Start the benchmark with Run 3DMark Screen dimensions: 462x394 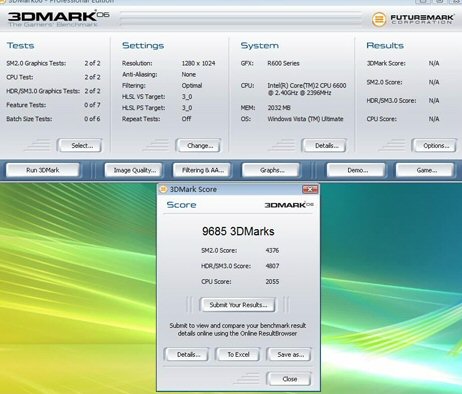43,170
